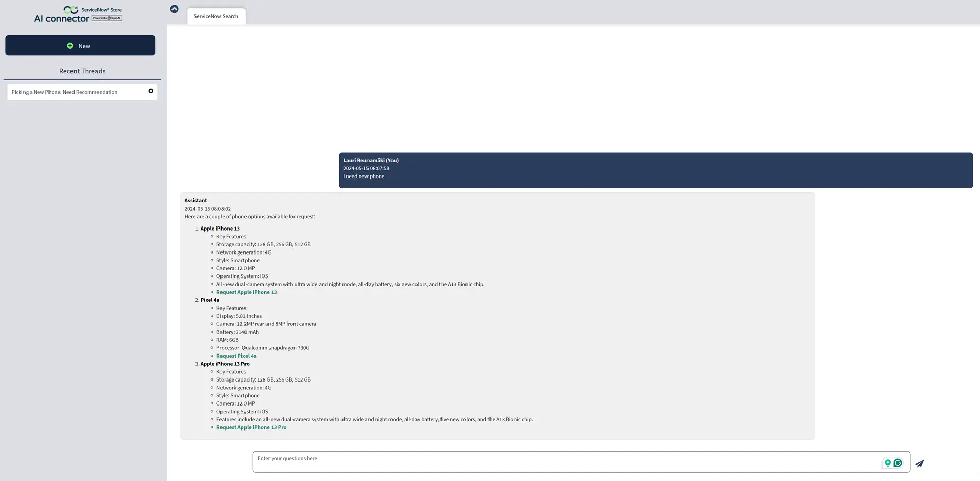980x481 pixels.
Task: Click 'Display: 5.81 inches' line
Action: coord(239,316)
